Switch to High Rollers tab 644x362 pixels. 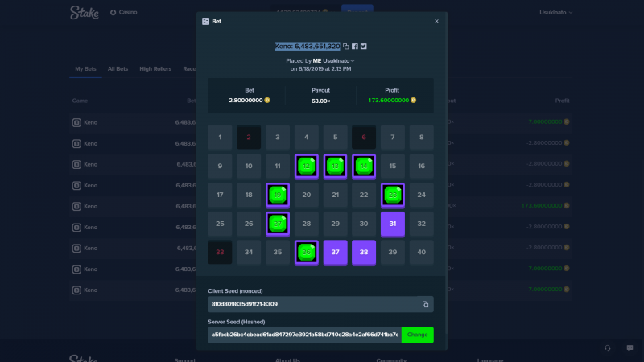click(x=155, y=69)
